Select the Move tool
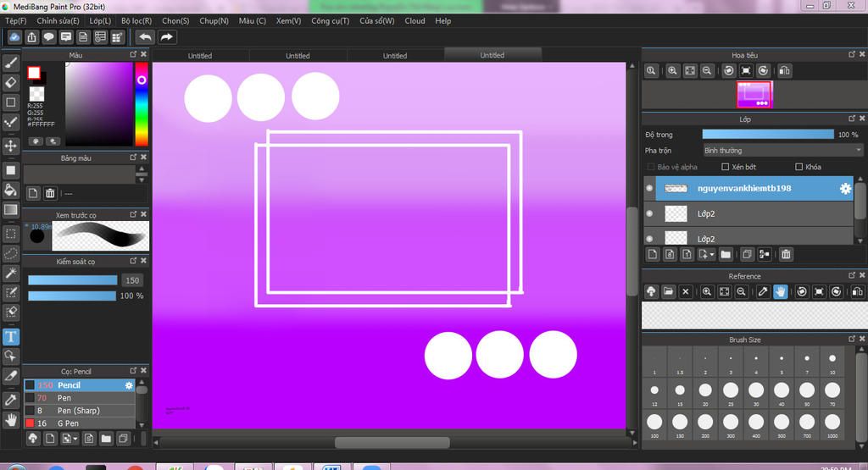The width and height of the screenshot is (868, 470). pyautogui.click(x=10, y=146)
